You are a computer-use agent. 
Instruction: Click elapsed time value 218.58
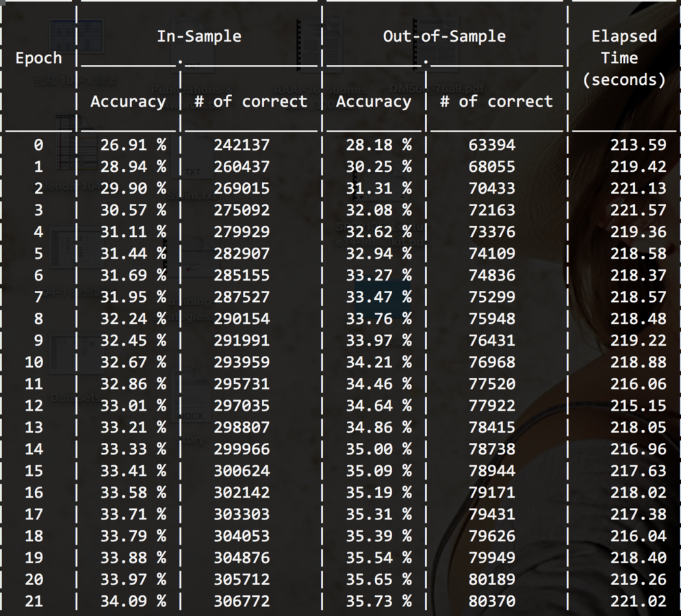tap(639, 254)
